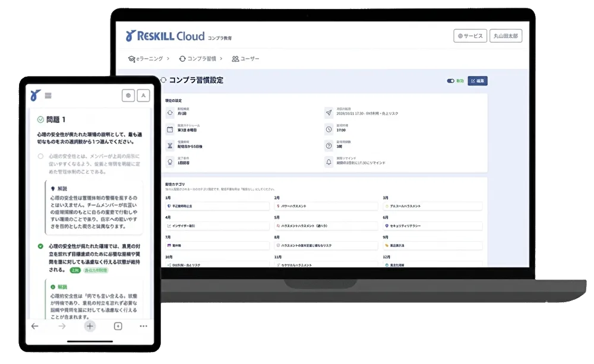The image size is (594, 364).
Task: Click the check icon beside 問題 1
Action: [x=40, y=120]
